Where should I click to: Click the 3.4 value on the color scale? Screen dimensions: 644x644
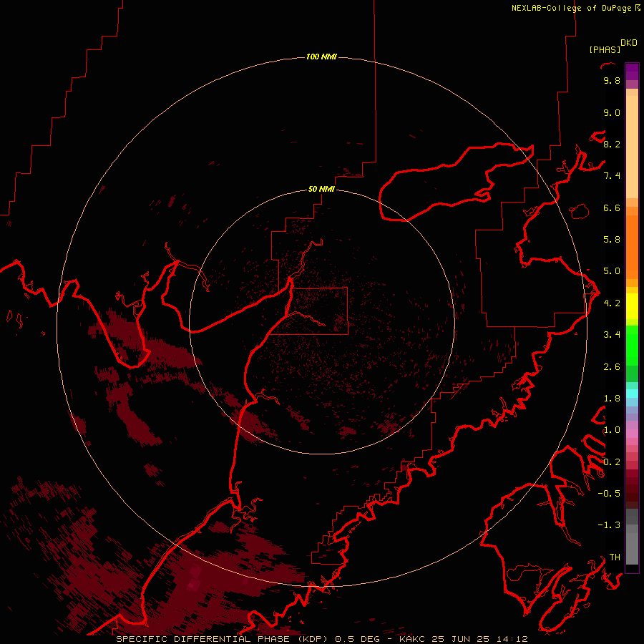tap(612, 335)
